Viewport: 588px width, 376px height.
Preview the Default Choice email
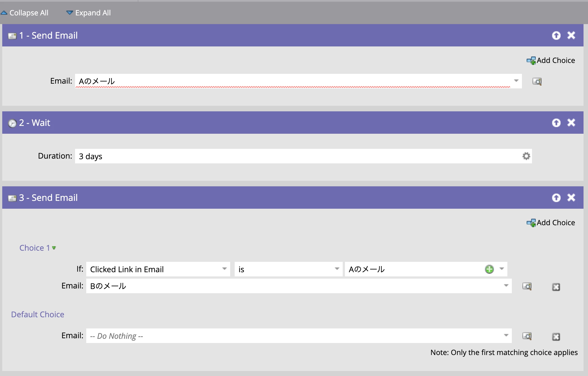(527, 336)
